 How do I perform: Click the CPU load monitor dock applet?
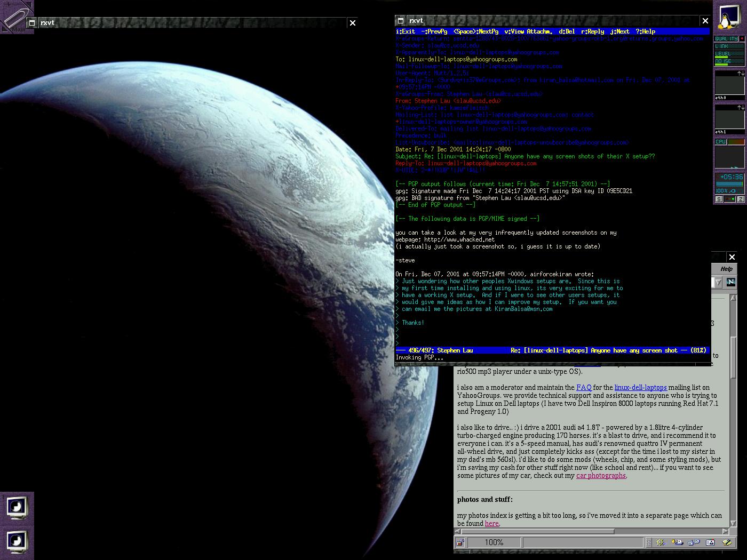pos(729,154)
